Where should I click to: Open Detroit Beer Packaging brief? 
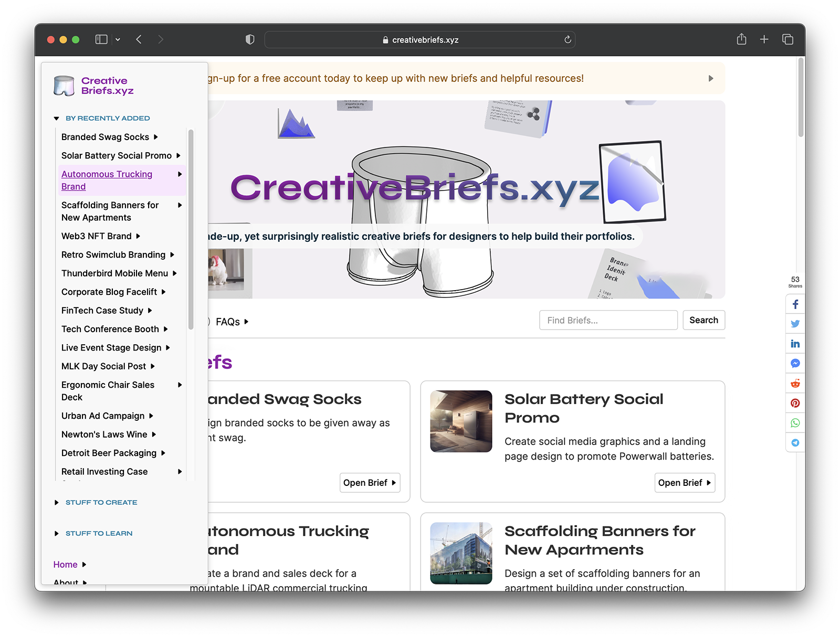(113, 453)
